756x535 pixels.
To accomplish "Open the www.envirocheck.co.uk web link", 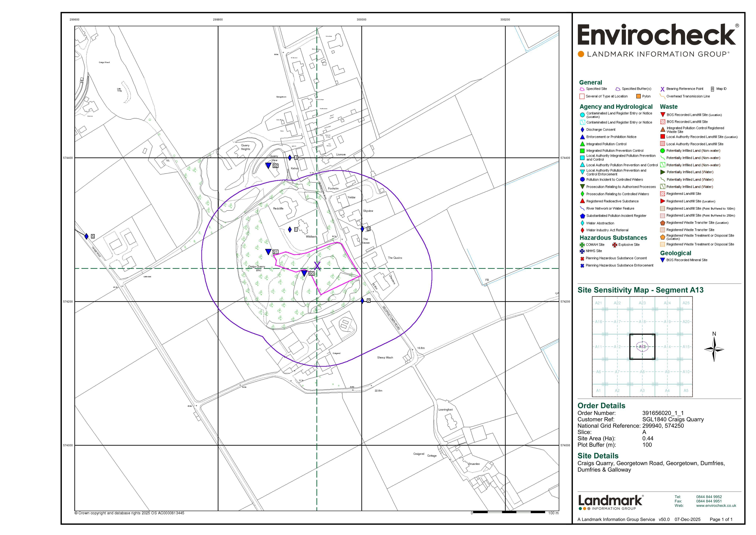I will [x=716, y=506].
